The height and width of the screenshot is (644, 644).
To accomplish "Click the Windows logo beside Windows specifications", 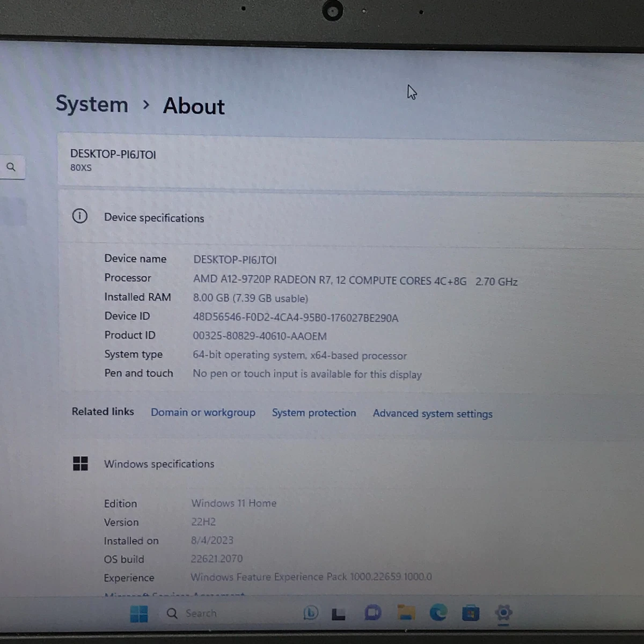I will pyautogui.click(x=80, y=463).
